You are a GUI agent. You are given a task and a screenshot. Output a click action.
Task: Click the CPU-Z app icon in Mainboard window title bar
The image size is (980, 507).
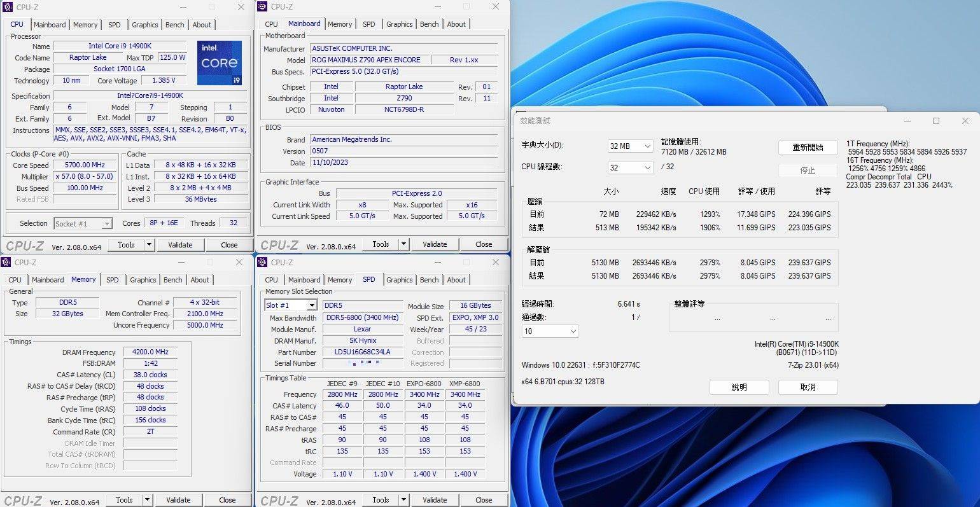coord(262,7)
